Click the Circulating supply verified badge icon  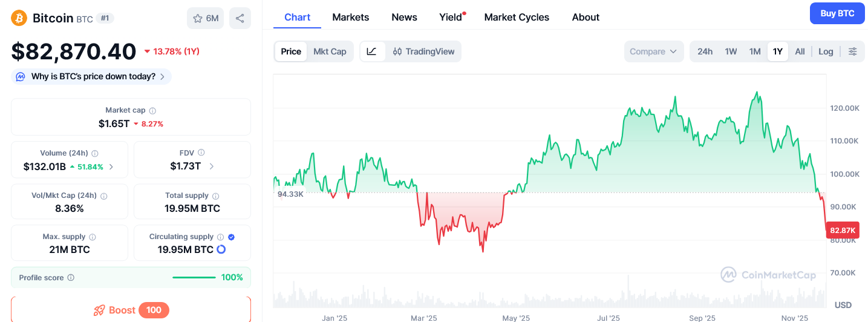click(231, 237)
